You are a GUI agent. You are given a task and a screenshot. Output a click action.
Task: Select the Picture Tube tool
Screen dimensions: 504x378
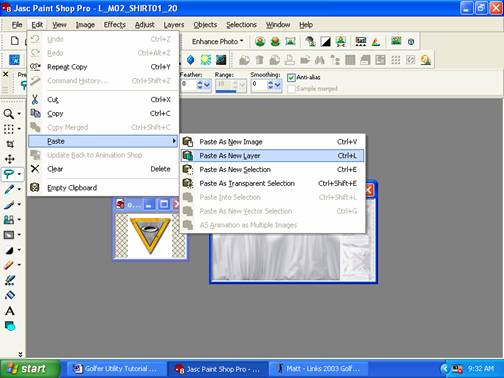(10, 280)
